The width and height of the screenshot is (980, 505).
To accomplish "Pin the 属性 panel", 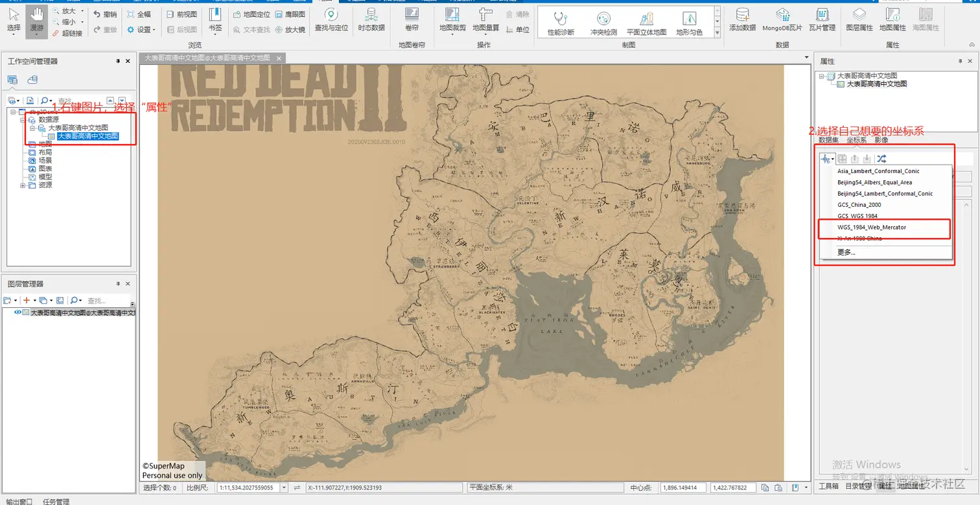I will 961,61.
